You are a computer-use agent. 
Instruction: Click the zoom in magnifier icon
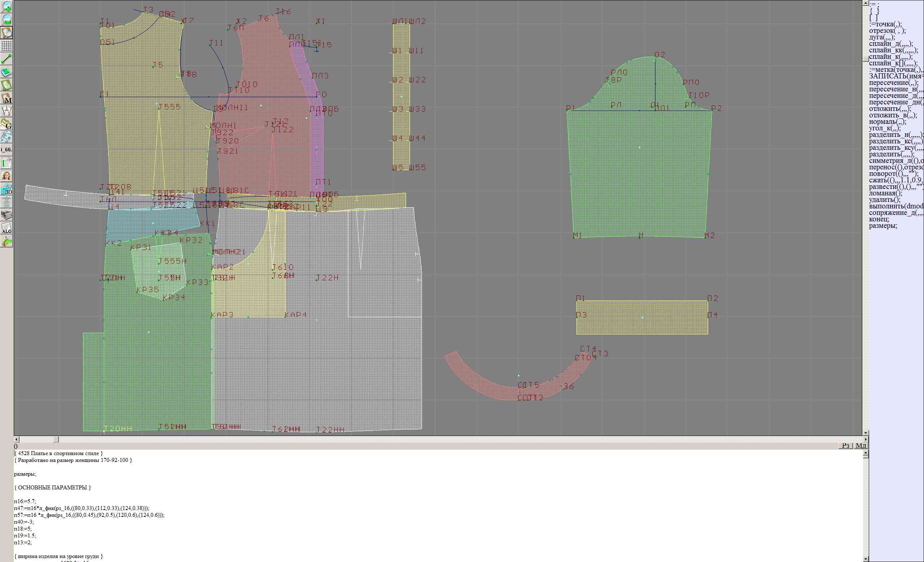[x=7, y=7]
